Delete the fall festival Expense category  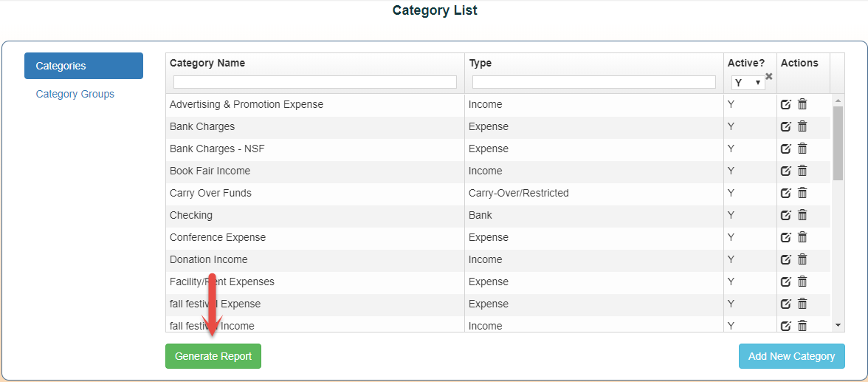pos(802,304)
